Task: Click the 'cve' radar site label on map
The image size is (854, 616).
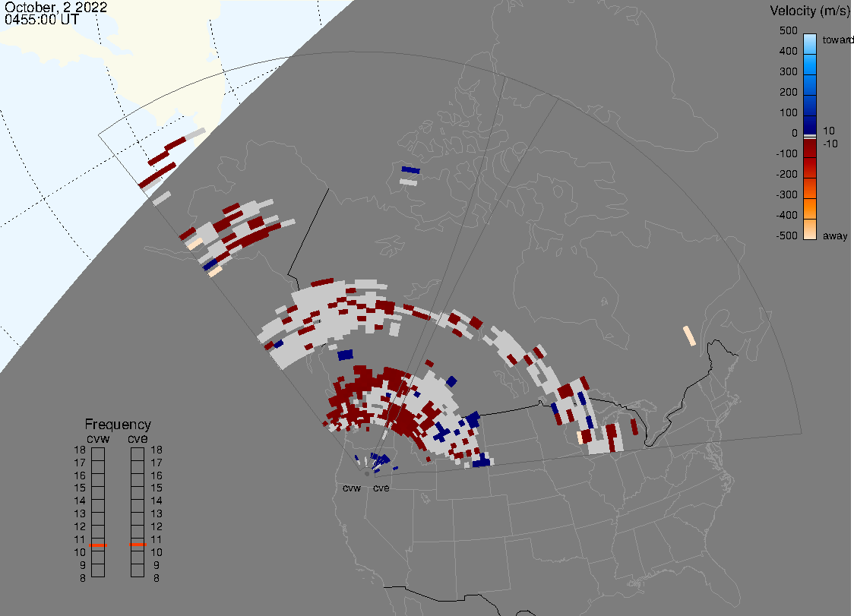Action: tap(381, 488)
